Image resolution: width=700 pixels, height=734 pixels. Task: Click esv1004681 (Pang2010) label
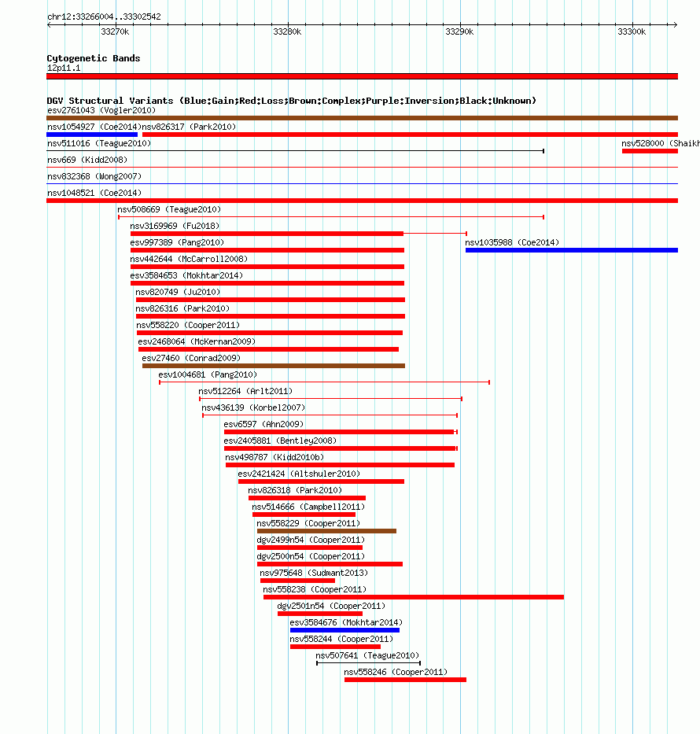[x=208, y=375]
